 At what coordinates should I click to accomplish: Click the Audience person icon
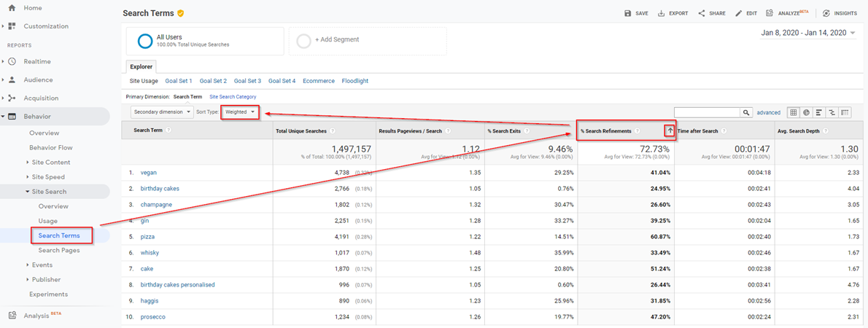[12, 79]
